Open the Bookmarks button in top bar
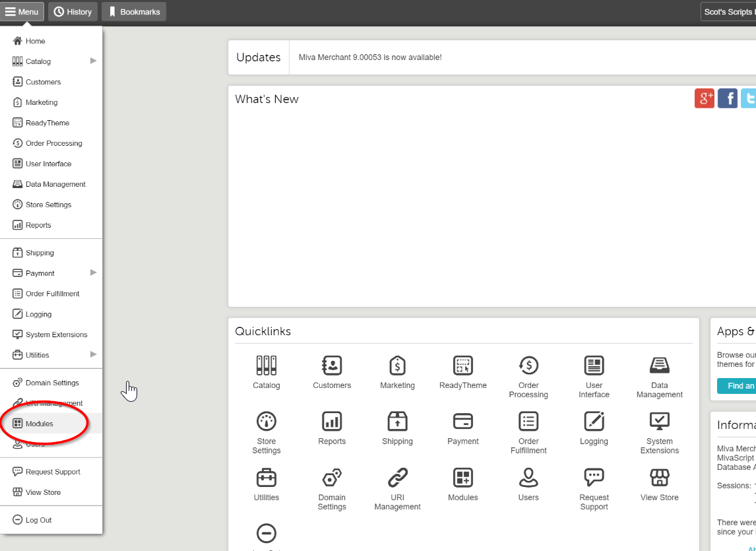756x551 pixels. coord(134,12)
